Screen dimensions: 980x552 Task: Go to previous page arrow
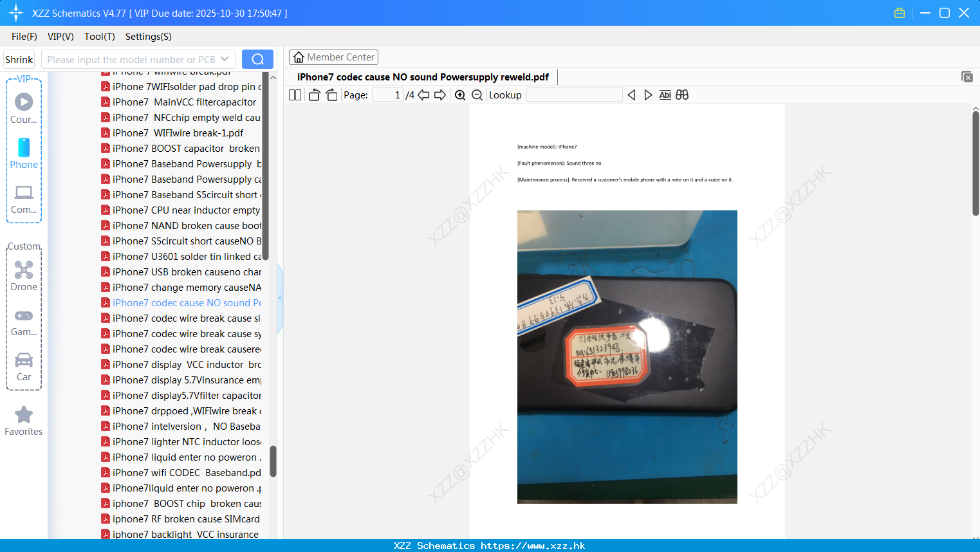click(423, 95)
